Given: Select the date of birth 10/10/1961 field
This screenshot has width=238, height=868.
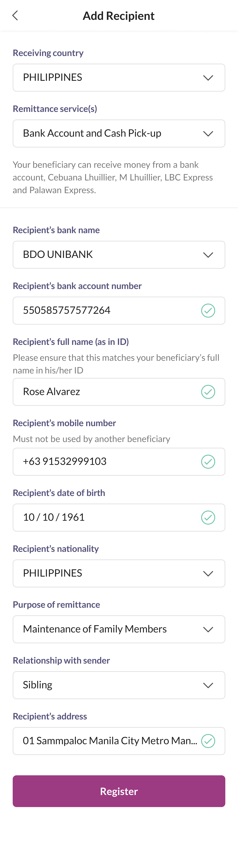Looking at the screenshot, I should [x=119, y=518].
